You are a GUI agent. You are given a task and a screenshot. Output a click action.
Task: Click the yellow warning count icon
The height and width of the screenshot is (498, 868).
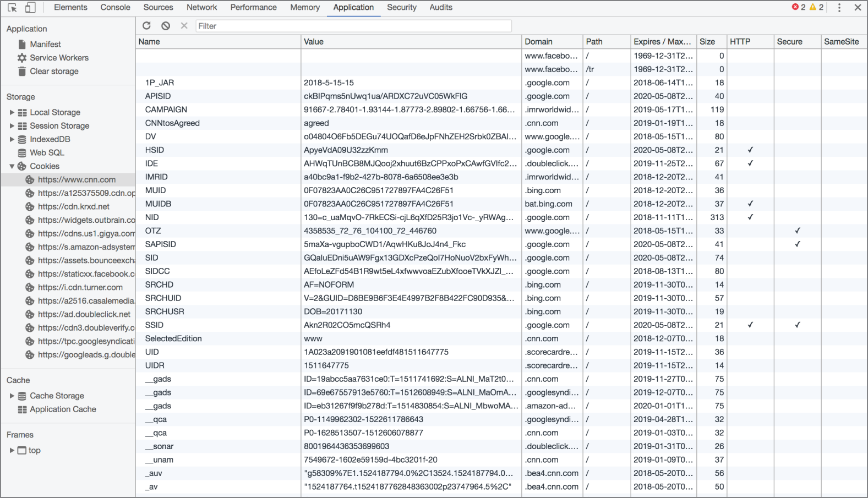(x=813, y=7)
